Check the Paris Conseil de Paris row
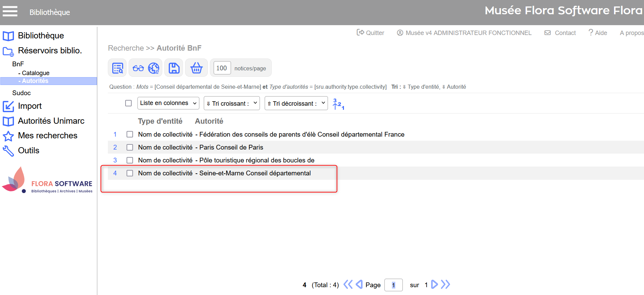 (130, 147)
